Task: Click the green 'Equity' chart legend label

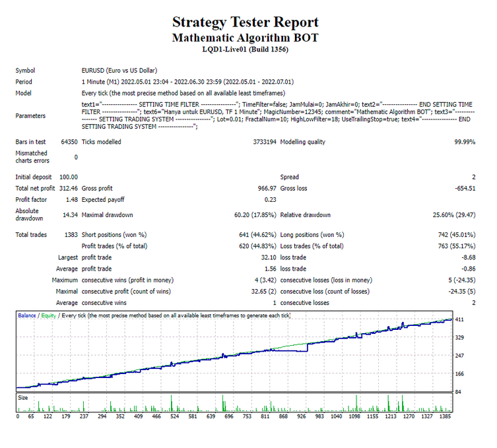Action: 48,315
